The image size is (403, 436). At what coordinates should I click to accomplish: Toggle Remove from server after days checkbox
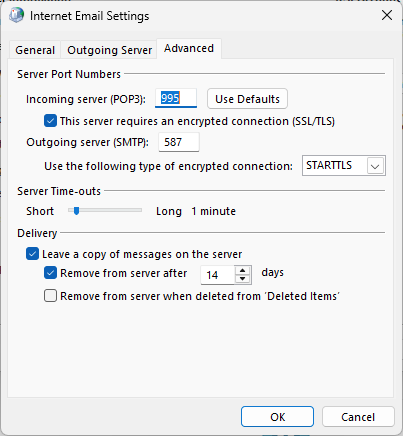tap(50, 273)
